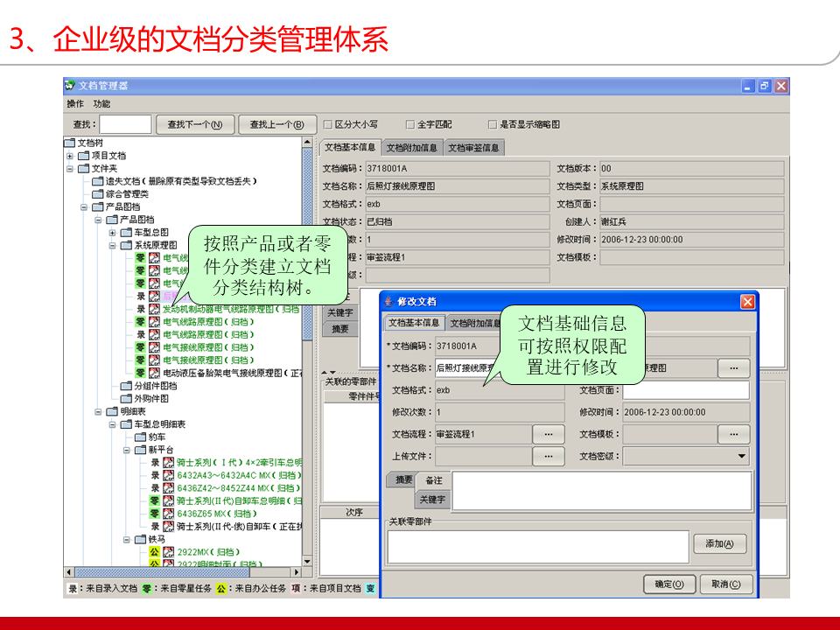
Task: Click the 车型总图 folder icon
Action: [x=126, y=233]
